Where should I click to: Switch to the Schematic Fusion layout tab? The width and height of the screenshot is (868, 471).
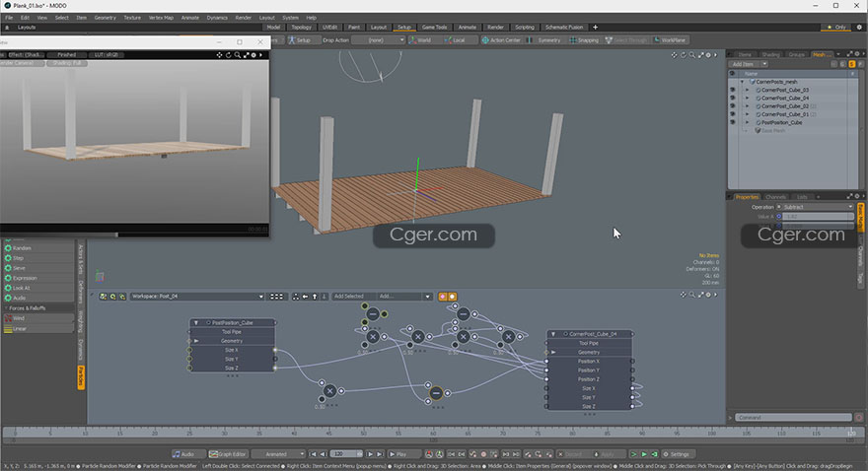click(563, 27)
